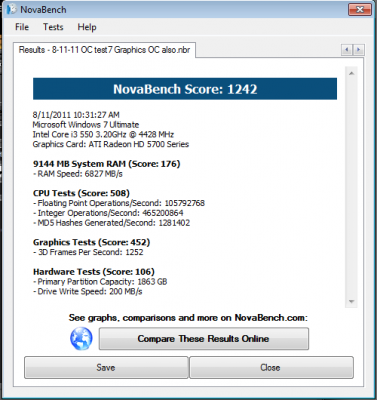The width and height of the screenshot is (377, 400).
Task: Click the 'See graphs, comparisons and more' text
Action: point(188,318)
